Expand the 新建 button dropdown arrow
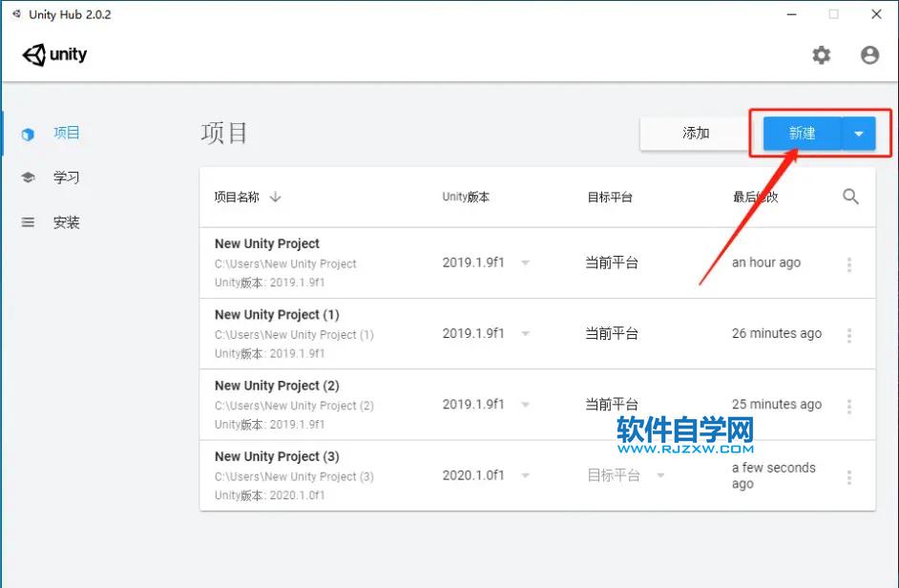The image size is (899, 588). coord(858,135)
